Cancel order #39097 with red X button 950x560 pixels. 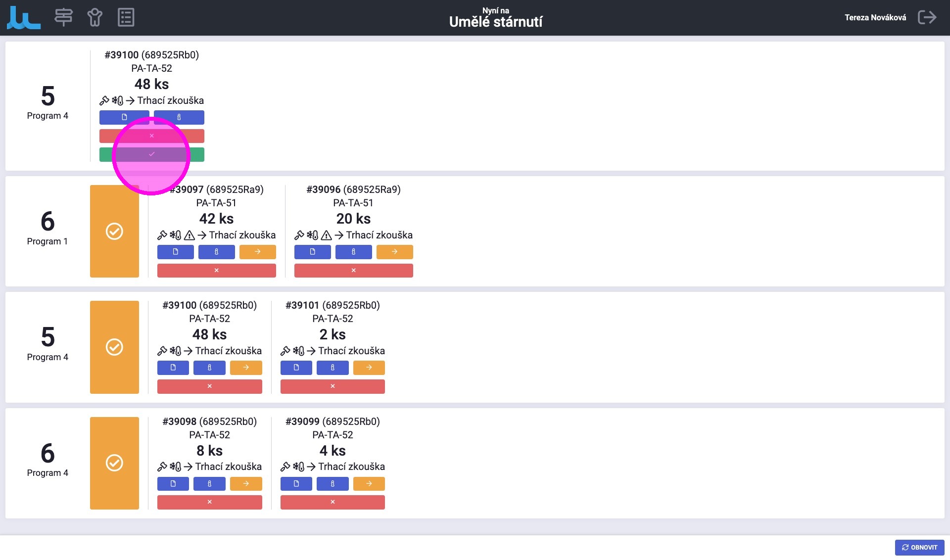tap(216, 271)
